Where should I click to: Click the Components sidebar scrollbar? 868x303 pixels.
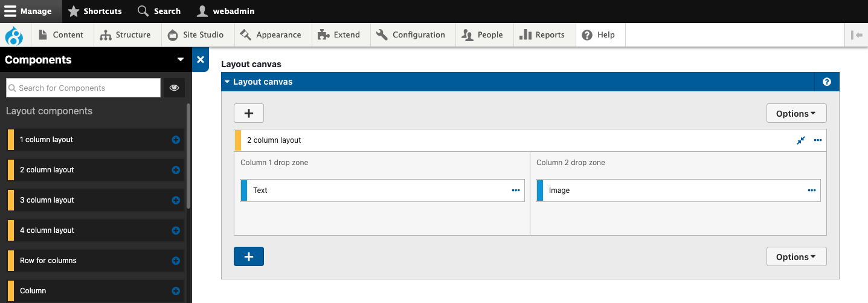(188, 156)
